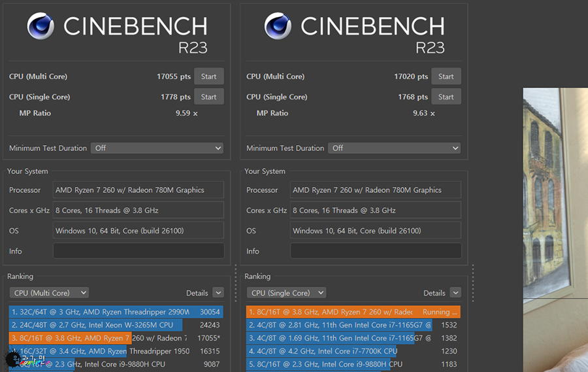Viewport: 588px width, 372px height.
Task: Open CPU (Multi Core) ranking dropdown
Action: tap(49, 293)
